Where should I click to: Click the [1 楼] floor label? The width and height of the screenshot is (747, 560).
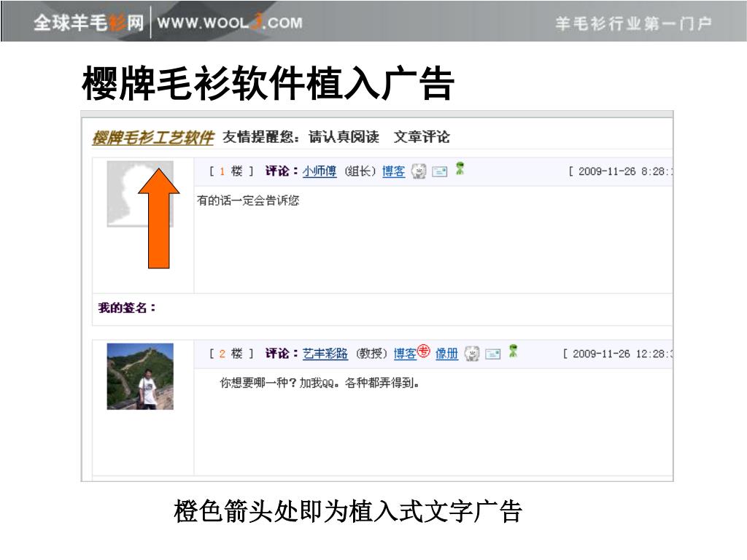click(231, 171)
